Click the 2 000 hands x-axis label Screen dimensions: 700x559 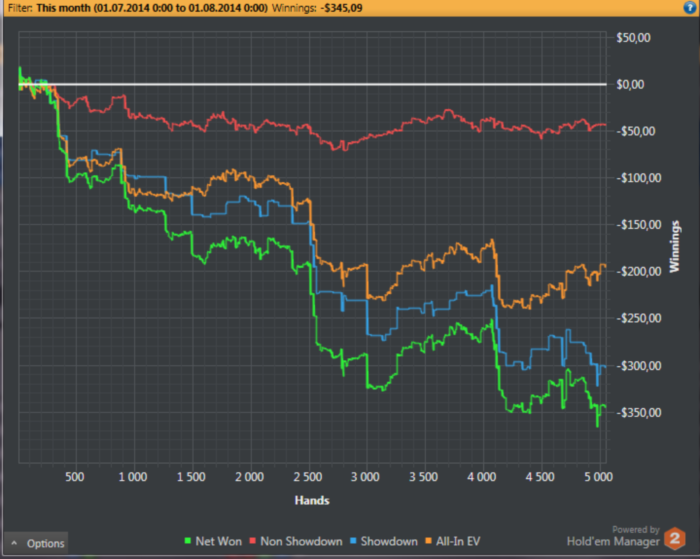(250, 477)
